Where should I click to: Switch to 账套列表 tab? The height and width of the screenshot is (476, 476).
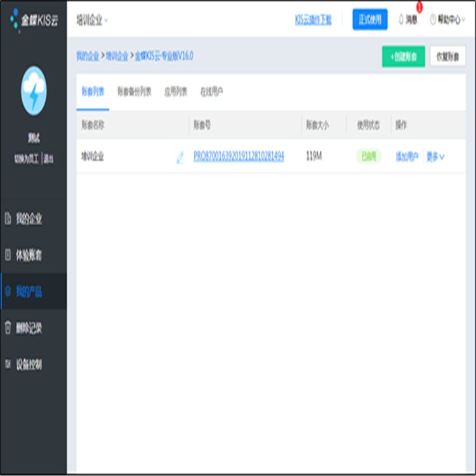coord(93,91)
